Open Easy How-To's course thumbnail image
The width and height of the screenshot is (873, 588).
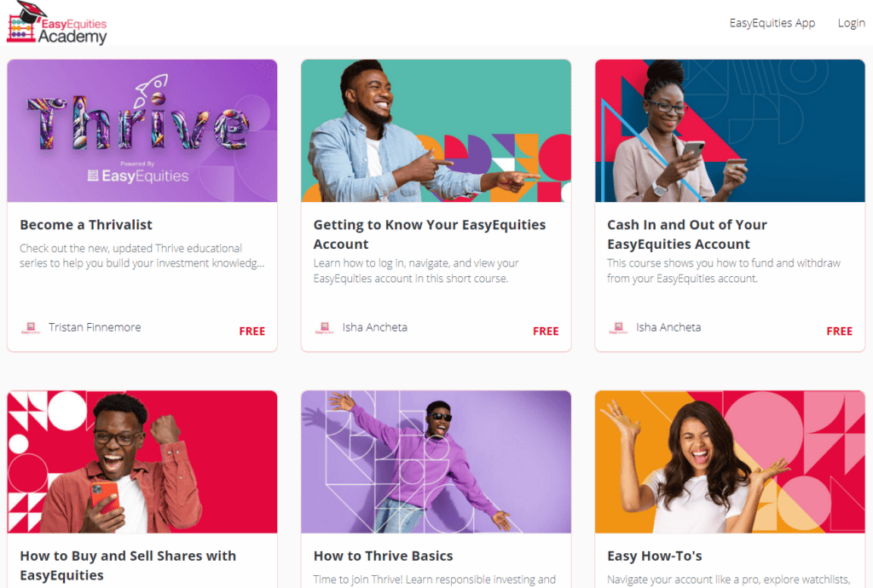730,462
